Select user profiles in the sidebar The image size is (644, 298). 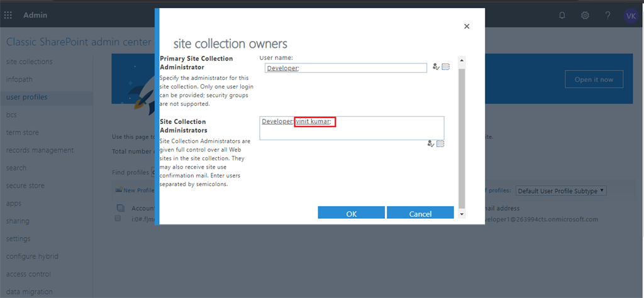26,97
